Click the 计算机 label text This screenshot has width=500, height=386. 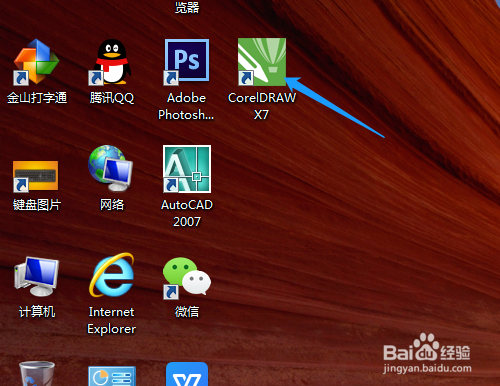point(37,312)
